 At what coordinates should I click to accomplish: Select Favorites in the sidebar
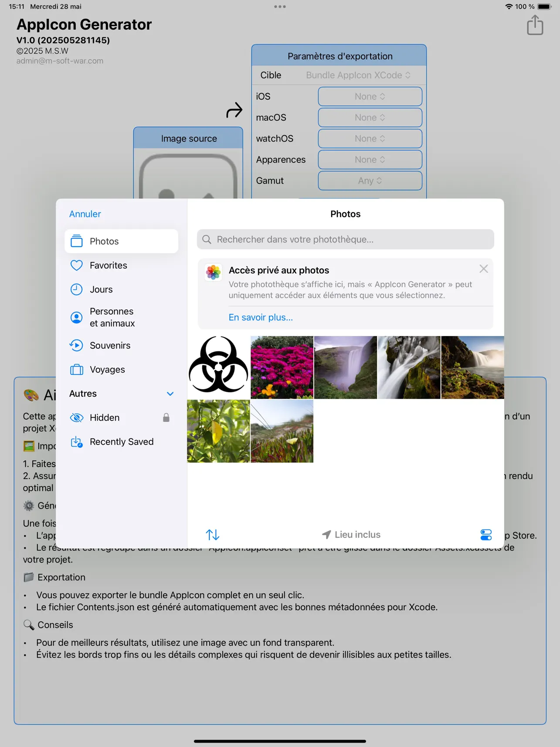(121, 265)
